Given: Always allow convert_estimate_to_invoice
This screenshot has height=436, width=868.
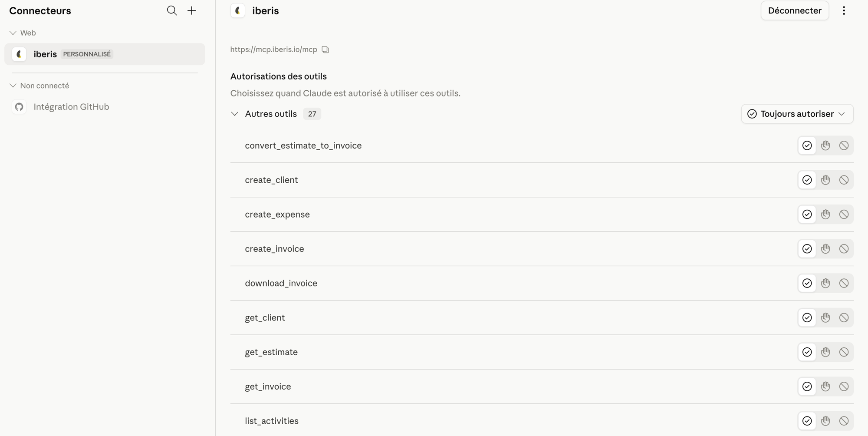Looking at the screenshot, I should click(807, 145).
